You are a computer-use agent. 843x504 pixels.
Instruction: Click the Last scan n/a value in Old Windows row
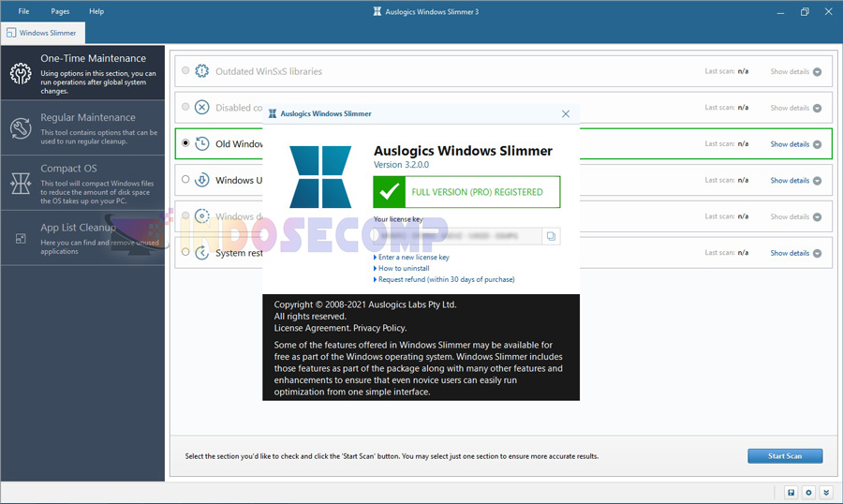point(743,143)
